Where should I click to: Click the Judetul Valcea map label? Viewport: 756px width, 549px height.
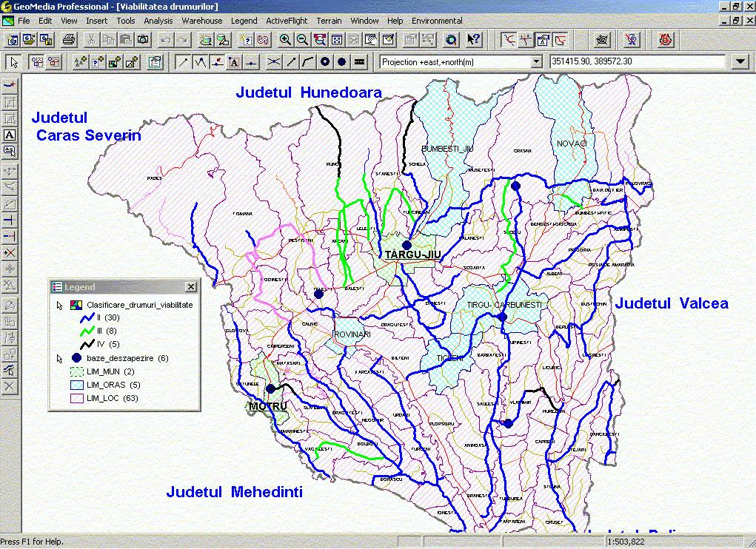[672, 303]
